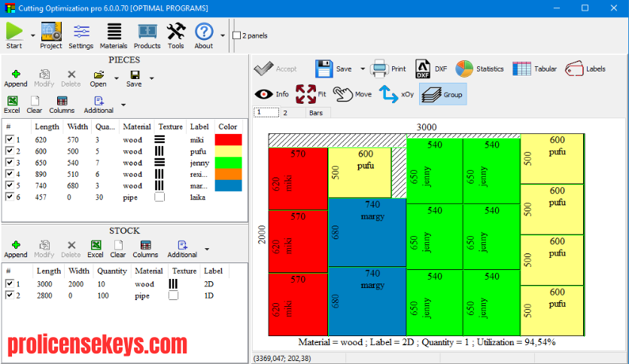The image size is (629, 364).
Task: Uncheck stock row 2 labeled 1D
Action: [9, 295]
